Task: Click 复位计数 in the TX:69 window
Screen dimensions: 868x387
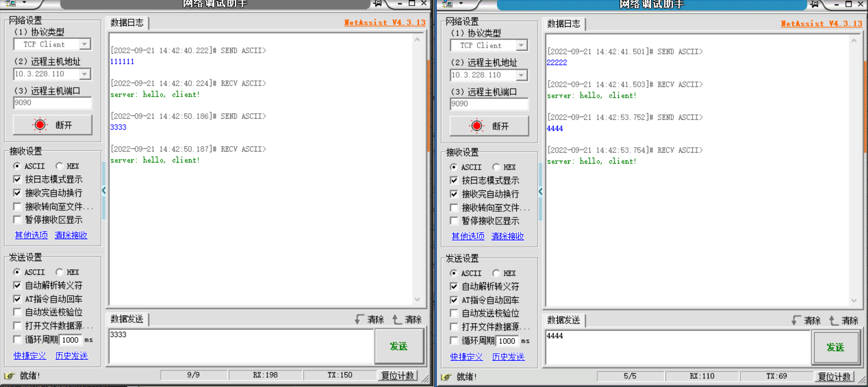Action: tap(835, 377)
